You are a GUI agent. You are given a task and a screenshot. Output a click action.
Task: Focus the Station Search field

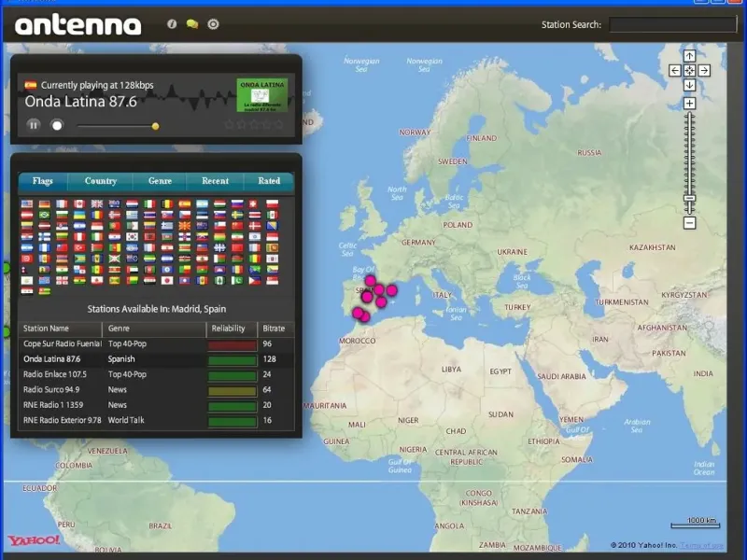pos(672,25)
